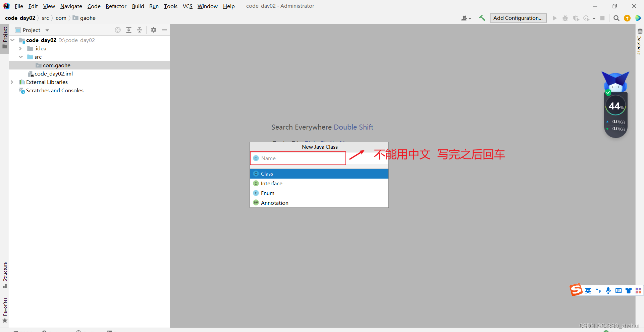Open Search Everywhere magnifier icon
Screen dimensions: 644x332
coord(616,18)
